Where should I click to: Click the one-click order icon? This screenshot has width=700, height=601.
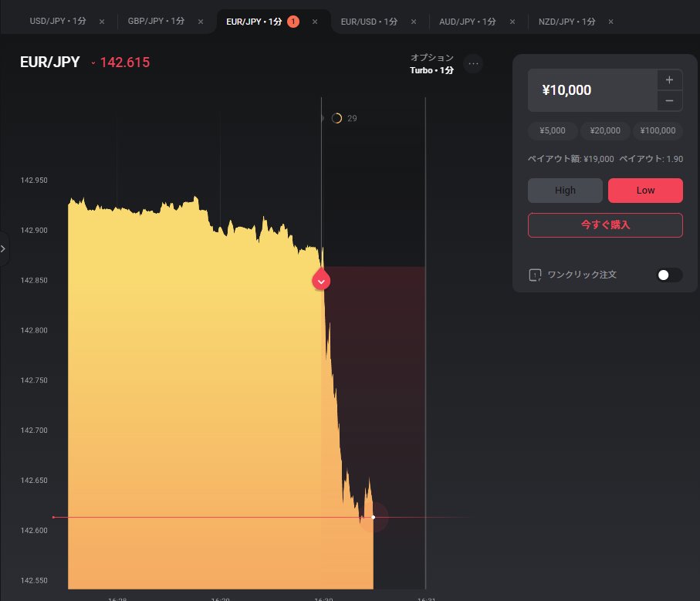click(x=535, y=275)
